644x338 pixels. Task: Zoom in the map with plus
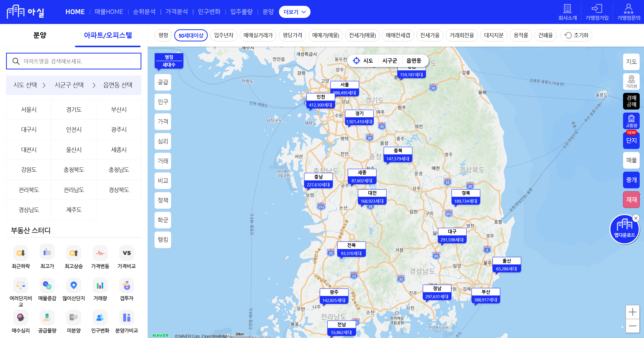pyautogui.click(x=632, y=312)
